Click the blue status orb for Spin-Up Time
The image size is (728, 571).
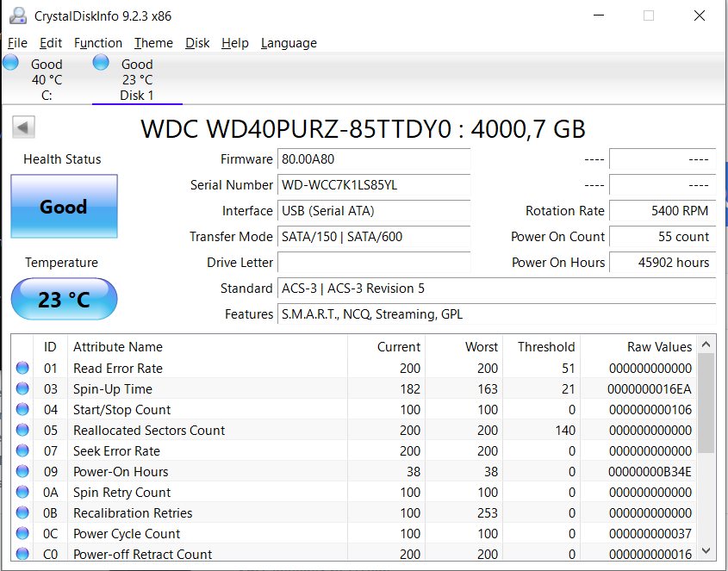[22, 389]
